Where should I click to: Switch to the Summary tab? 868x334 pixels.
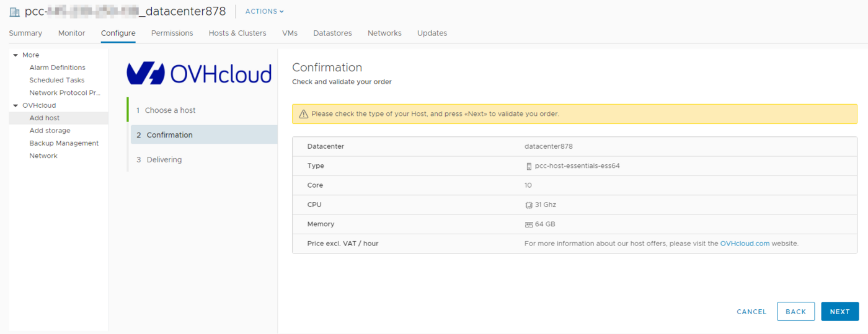(x=25, y=33)
